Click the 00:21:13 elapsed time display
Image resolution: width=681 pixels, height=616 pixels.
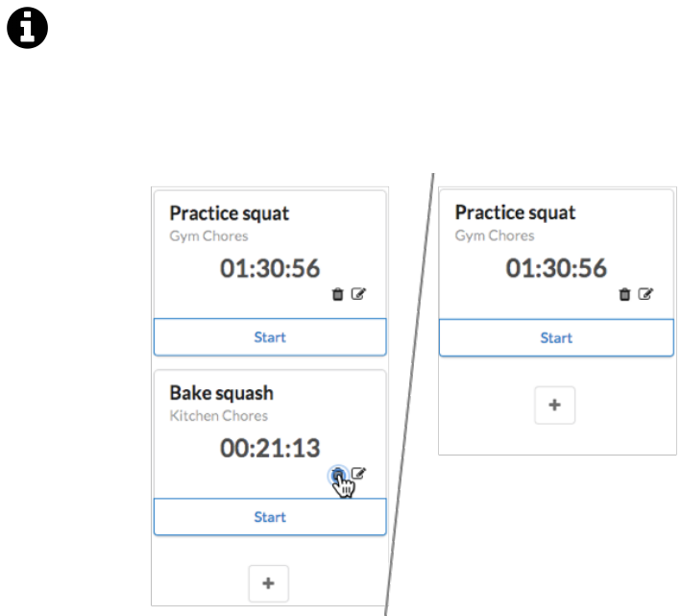tap(270, 448)
